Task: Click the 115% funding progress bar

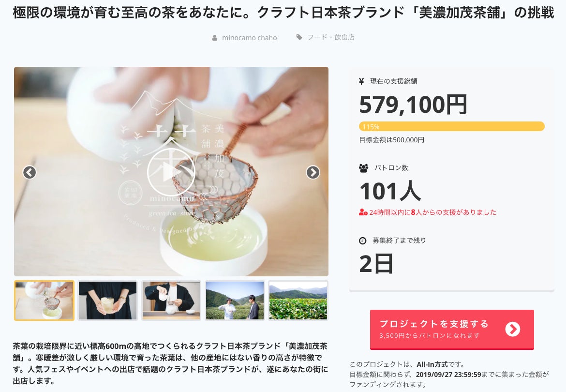Action: coord(451,126)
